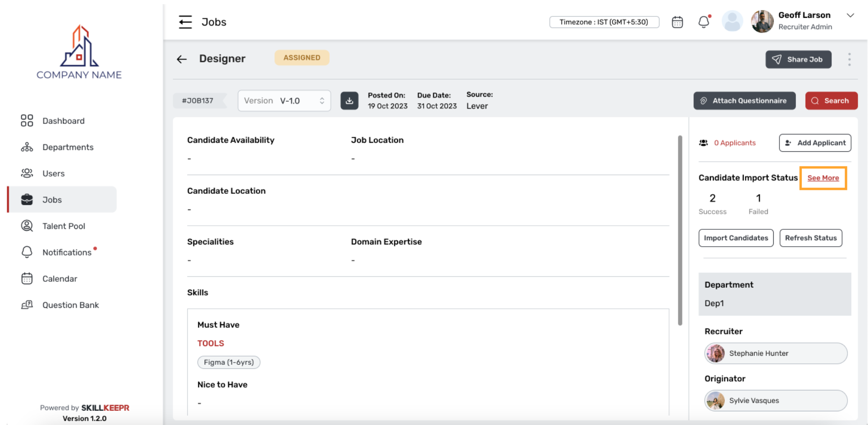Open Talent Pool from sidebar
The image size is (868, 425).
[63, 226]
